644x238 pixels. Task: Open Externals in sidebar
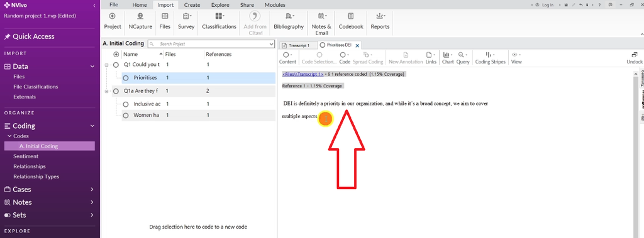coord(25,97)
